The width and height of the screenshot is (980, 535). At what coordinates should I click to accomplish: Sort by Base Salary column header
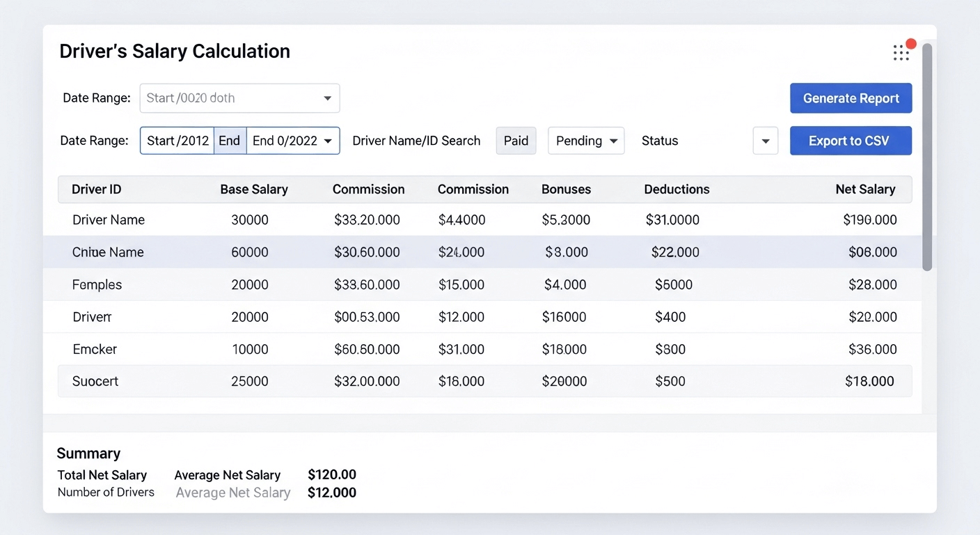click(254, 189)
